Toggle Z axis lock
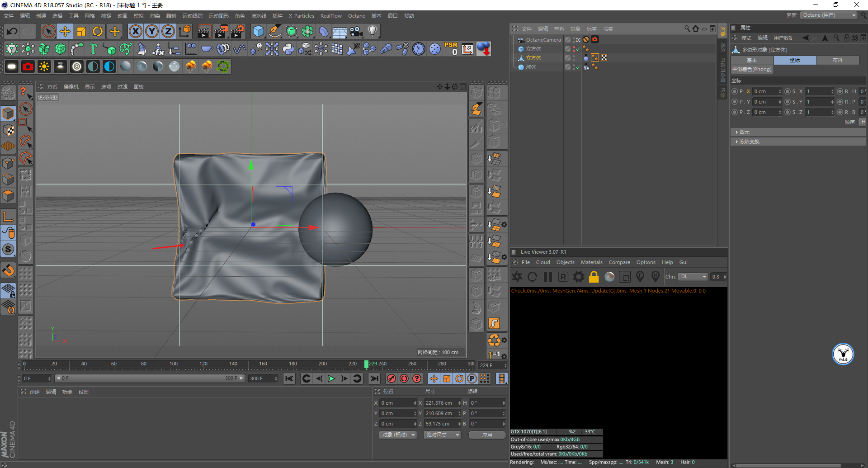Viewport: 868px width, 468px height. point(168,31)
